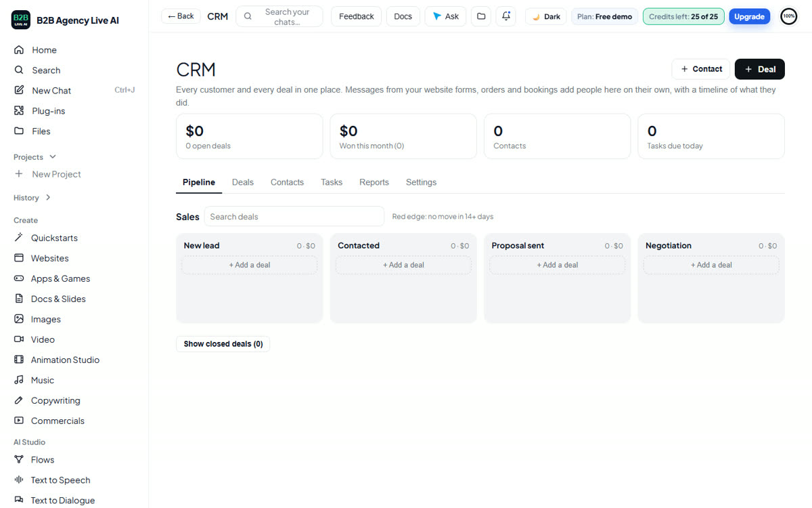Click the Negotiation column header
812x508 pixels.
coord(669,246)
